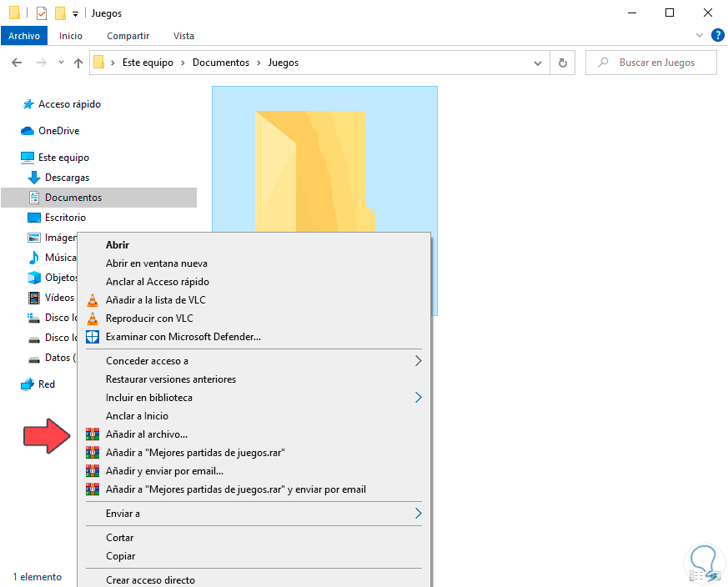This screenshot has width=728, height=587.
Task: Open the Archivo menu
Action: coord(24,35)
